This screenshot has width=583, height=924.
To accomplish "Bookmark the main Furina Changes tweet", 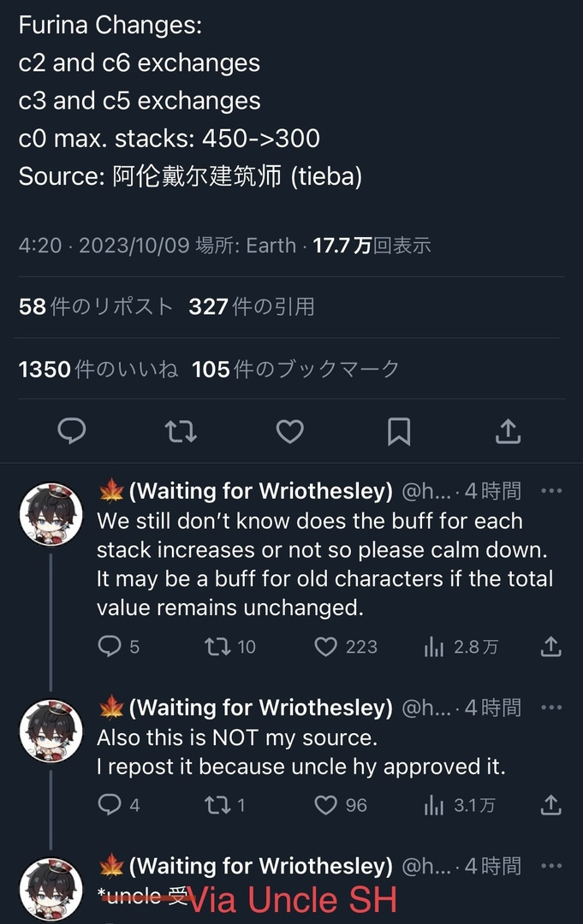I will 399,431.
